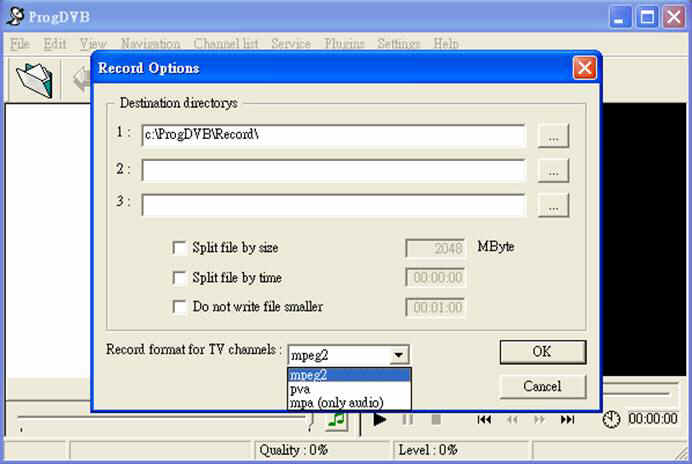This screenshot has width=692, height=464.
Task: Click destination directory 1 path field
Action: tap(334, 136)
